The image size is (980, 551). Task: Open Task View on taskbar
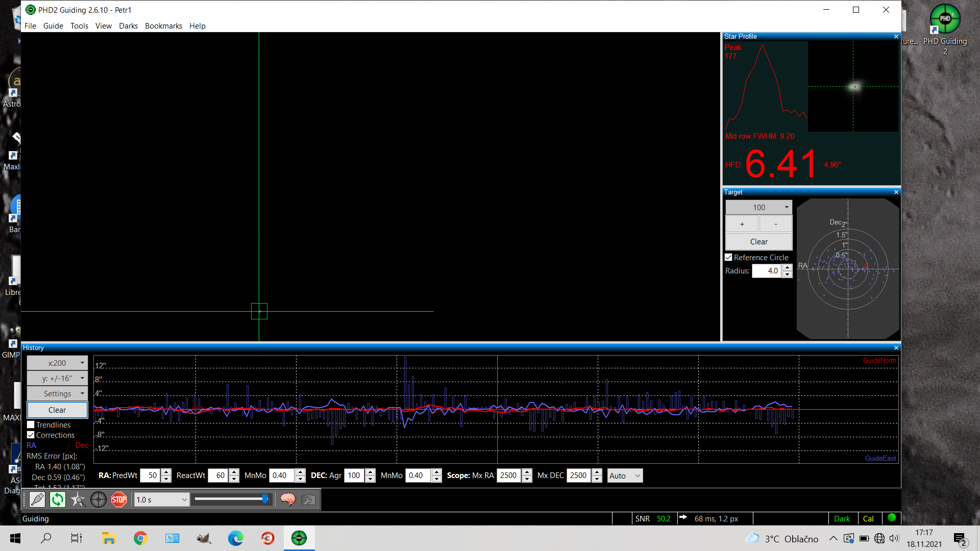click(x=77, y=538)
